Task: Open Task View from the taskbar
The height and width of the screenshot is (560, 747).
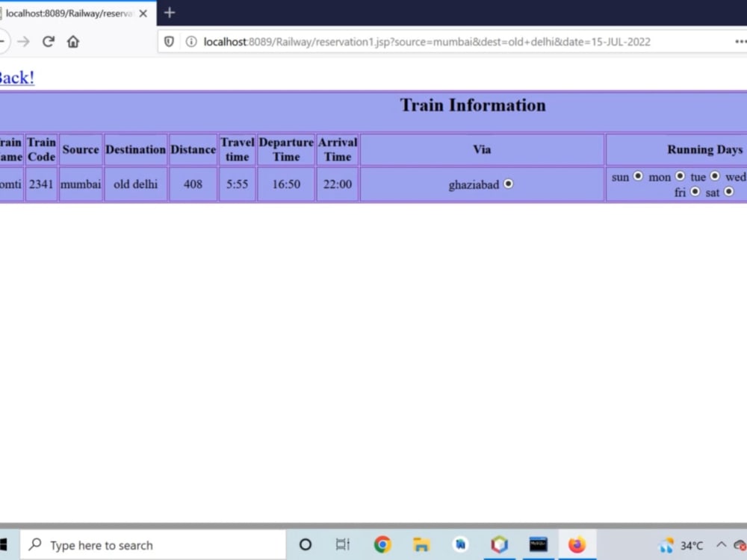Action: [342, 544]
